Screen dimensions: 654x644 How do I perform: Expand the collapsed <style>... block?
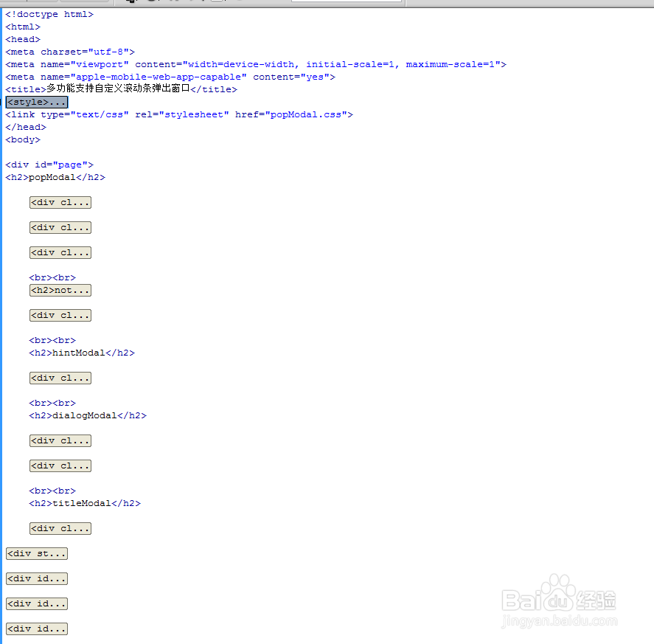coord(37,103)
